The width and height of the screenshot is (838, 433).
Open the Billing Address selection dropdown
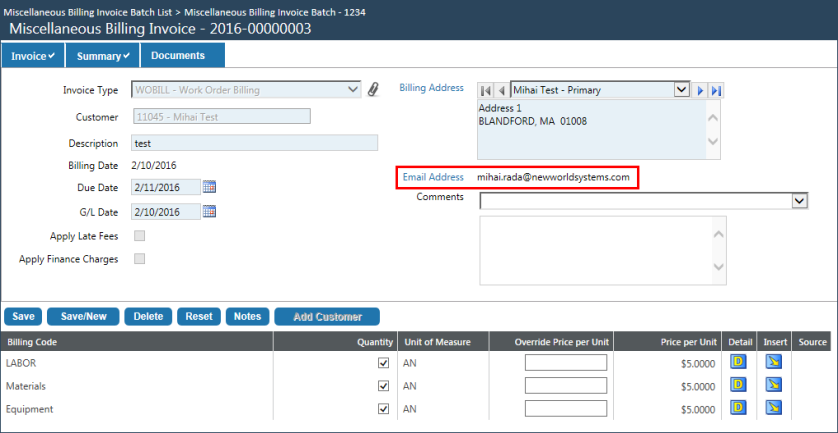pyautogui.click(x=682, y=90)
